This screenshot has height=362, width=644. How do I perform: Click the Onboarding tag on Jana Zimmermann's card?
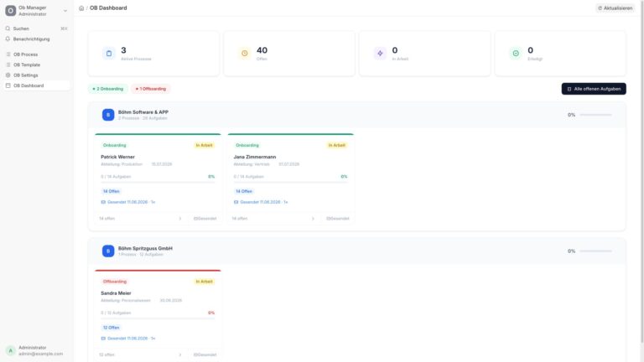tap(247, 145)
